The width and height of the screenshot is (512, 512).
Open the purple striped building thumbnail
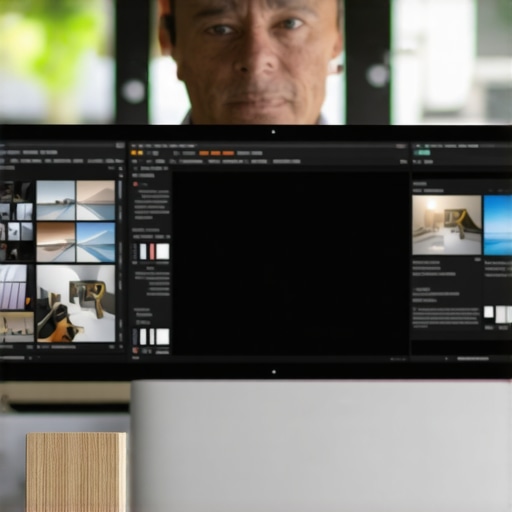[x=13, y=287]
